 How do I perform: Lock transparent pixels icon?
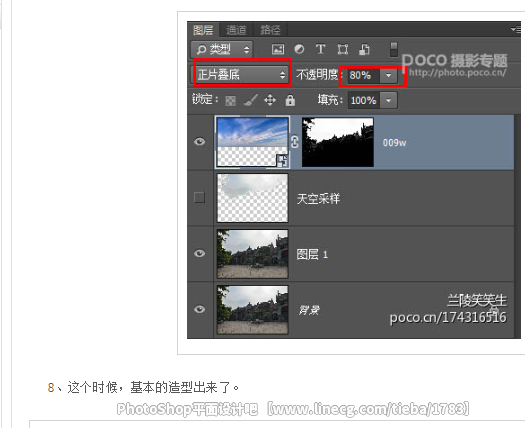pos(230,100)
